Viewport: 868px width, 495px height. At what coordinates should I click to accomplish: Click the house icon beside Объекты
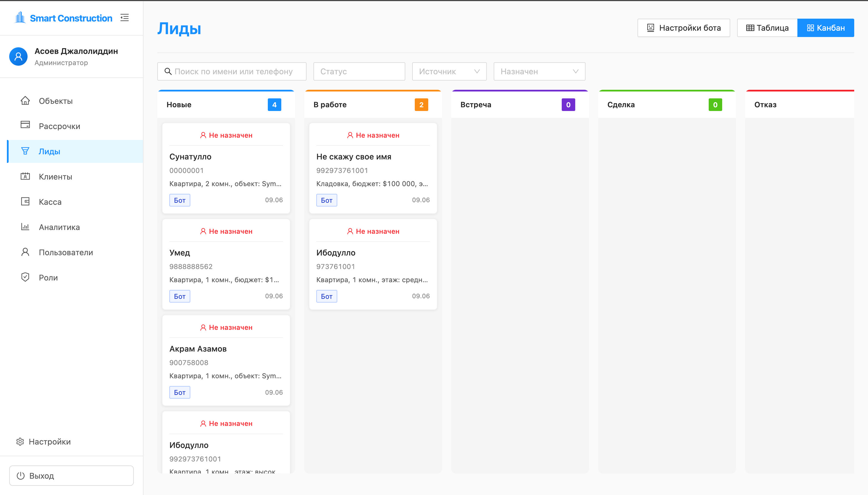[x=25, y=101]
